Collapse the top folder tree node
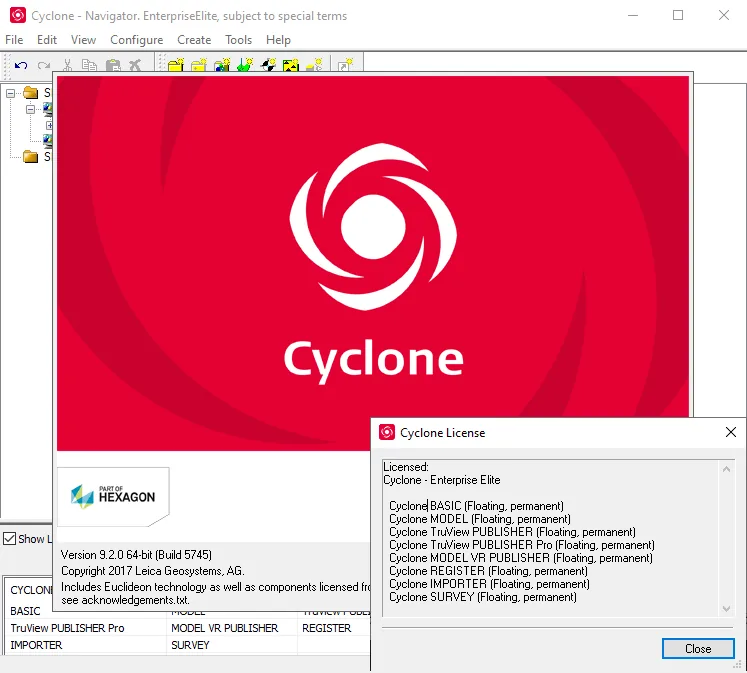 pyautogui.click(x=10, y=93)
